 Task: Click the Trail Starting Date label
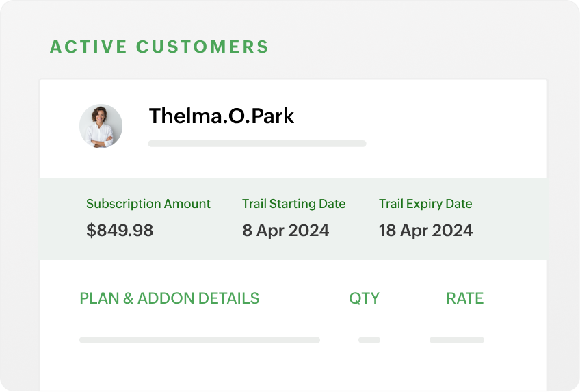tap(293, 204)
